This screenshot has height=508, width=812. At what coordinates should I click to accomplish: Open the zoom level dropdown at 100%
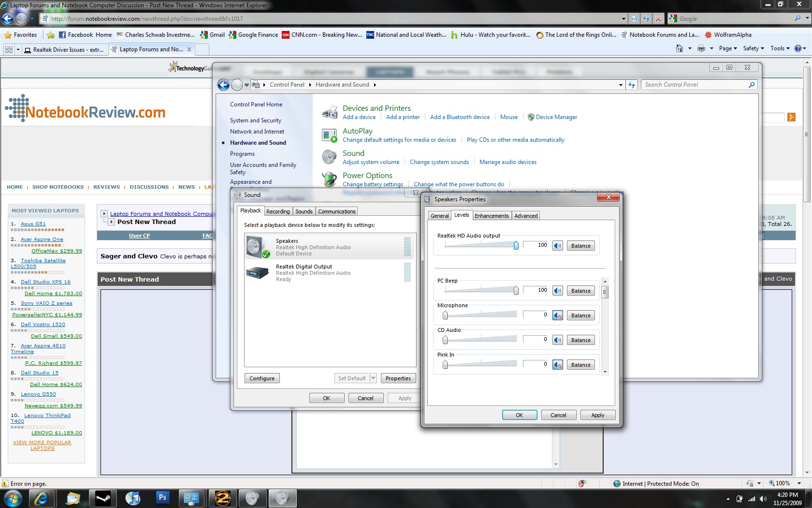pyautogui.click(x=799, y=483)
